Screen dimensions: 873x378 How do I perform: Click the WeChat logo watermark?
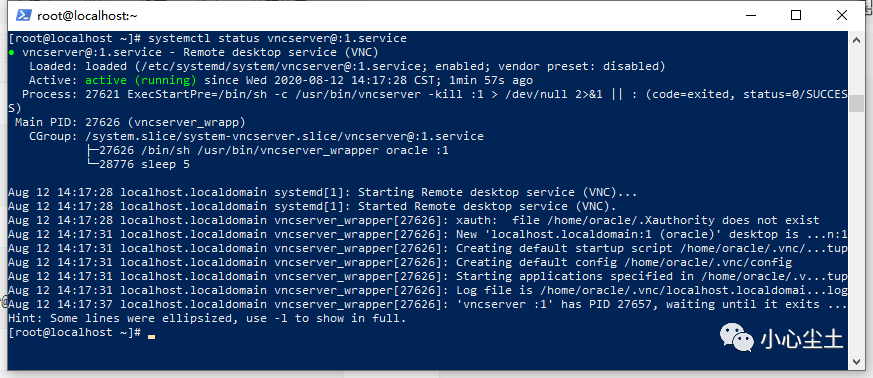pyautogui.click(x=737, y=338)
